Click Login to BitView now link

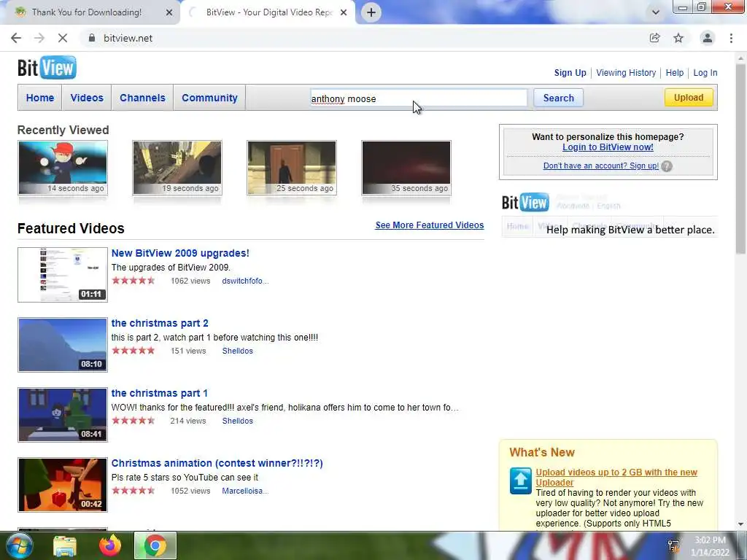tap(608, 147)
